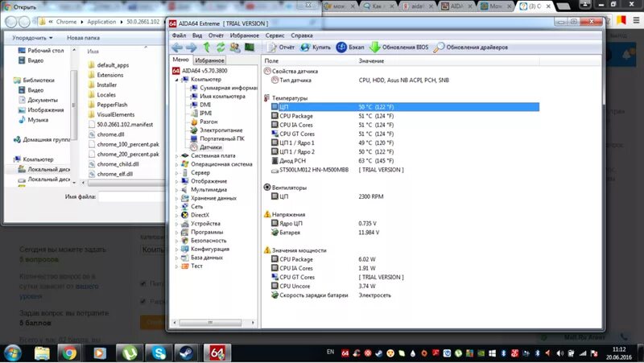Click the users icon in AIDA64 toolbar
The height and width of the screenshot is (363, 644).
tap(235, 47)
